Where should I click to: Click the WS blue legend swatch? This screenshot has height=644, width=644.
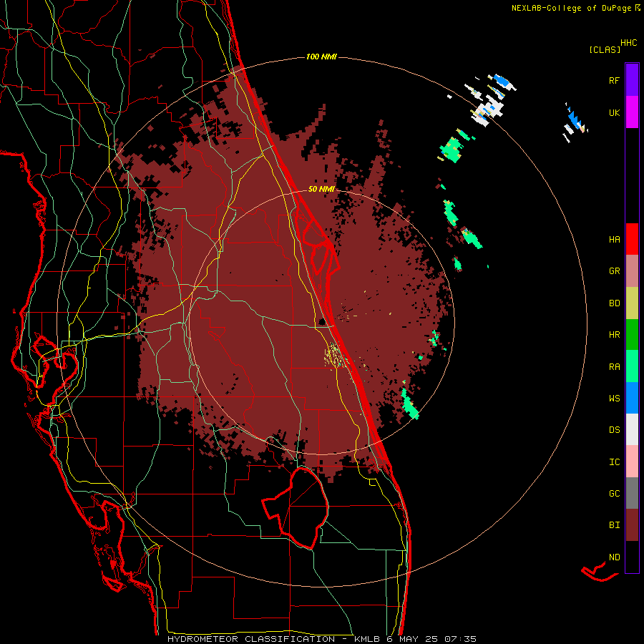coord(632,398)
